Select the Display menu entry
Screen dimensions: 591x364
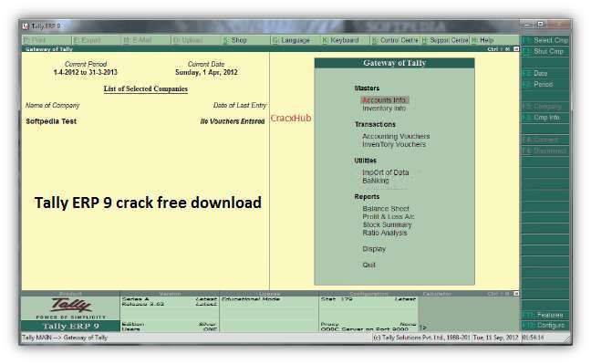click(374, 249)
